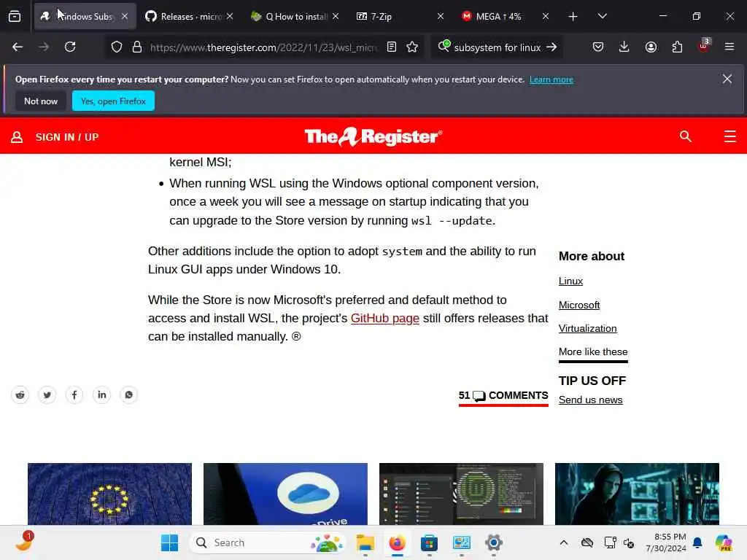Open hooded hacker article thumbnail
The height and width of the screenshot is (560, 747).
(x=637, y=494)
